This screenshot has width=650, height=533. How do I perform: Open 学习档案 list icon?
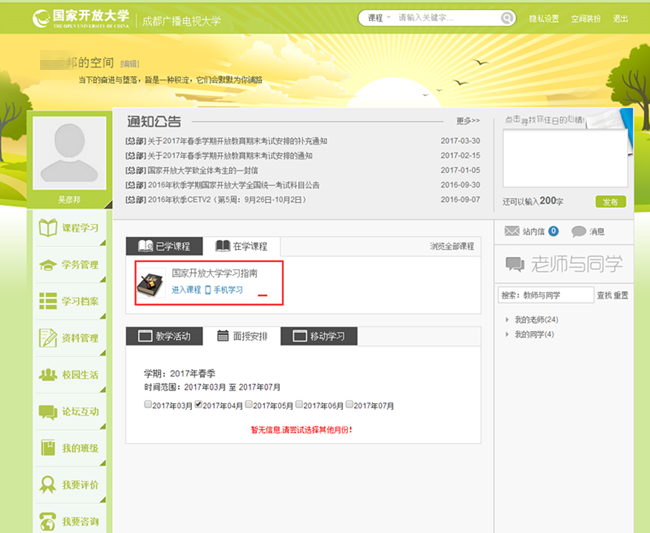[48, 301]
